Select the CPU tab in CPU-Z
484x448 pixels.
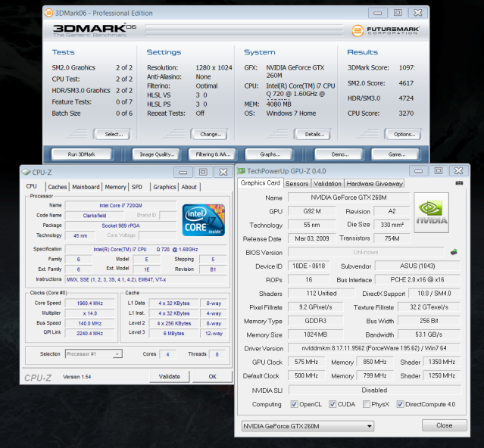tap(32, 186)
